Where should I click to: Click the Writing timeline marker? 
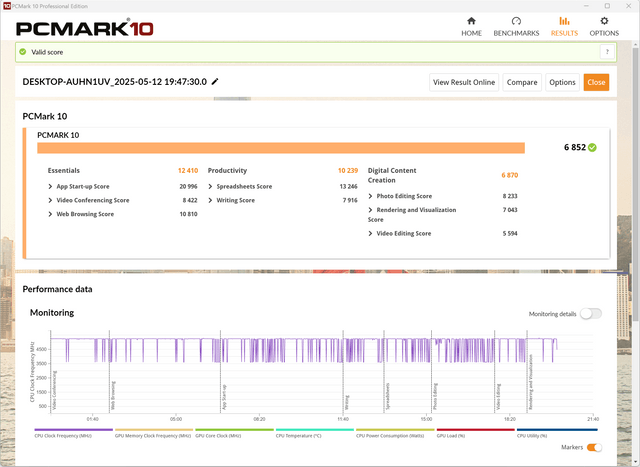(x=347, y=402)
